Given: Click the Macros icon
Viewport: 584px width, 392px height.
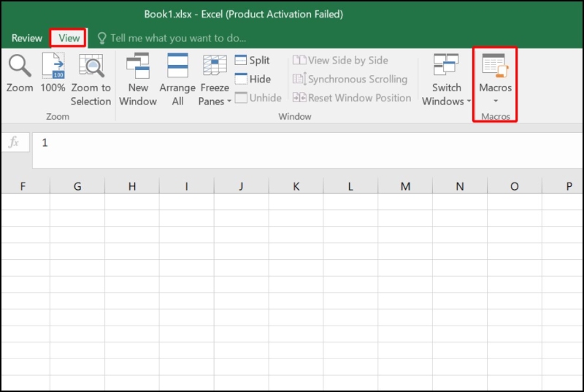Looking at the screenshot, I should [x=495, y=66].
